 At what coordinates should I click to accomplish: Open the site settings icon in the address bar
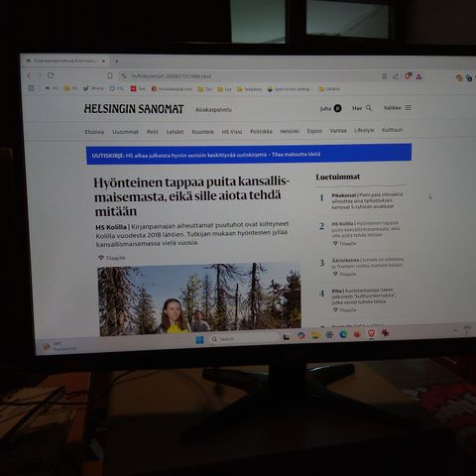(x=124, y=76)
